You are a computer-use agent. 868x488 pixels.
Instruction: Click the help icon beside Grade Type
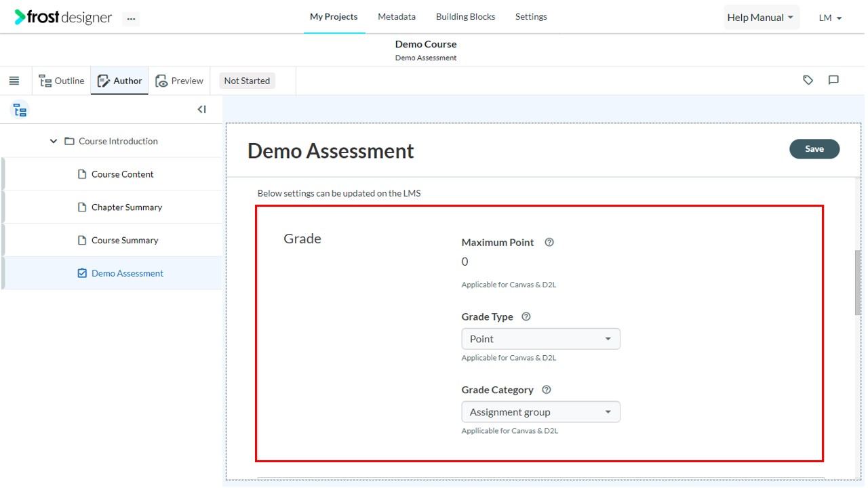point(526,317)
